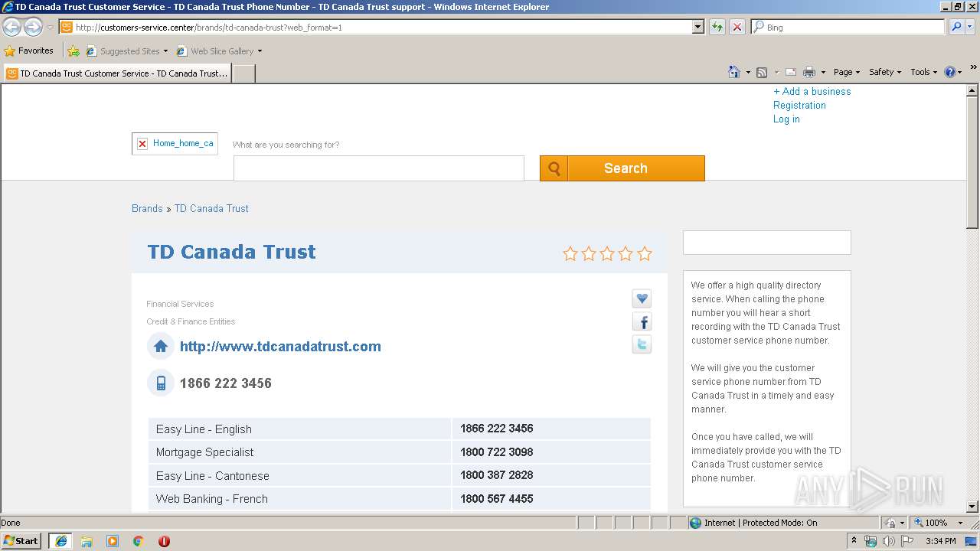Click the heart favorite icon on brand page

(x=642, y=298)
